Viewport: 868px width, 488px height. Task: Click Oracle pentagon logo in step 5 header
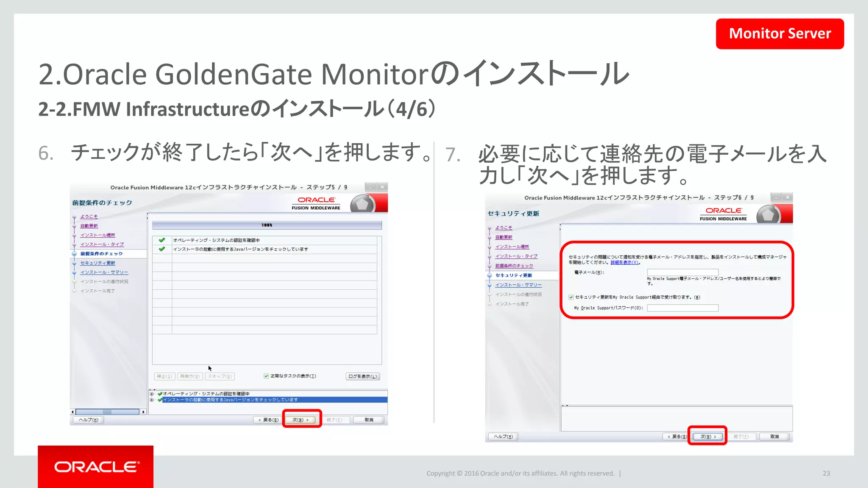click(362, 204)
